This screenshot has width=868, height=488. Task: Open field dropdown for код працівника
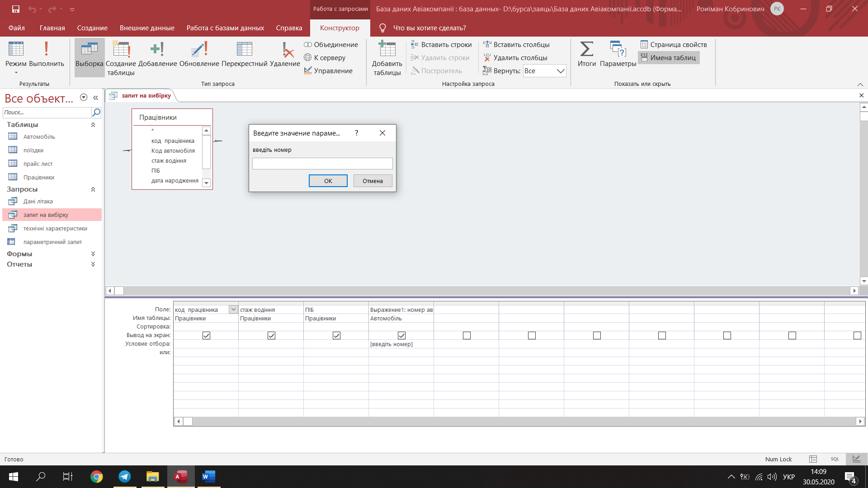pyautogui.click(x=233, y=310)
